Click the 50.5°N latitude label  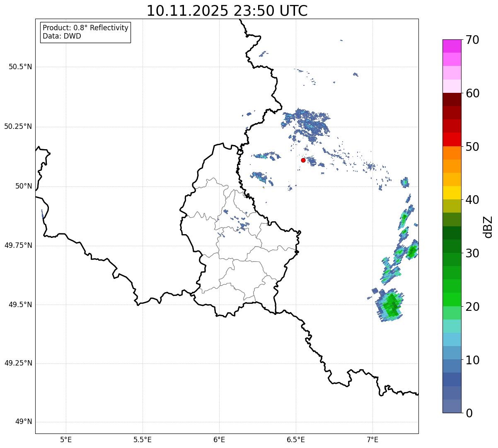[x=20, y=67]
